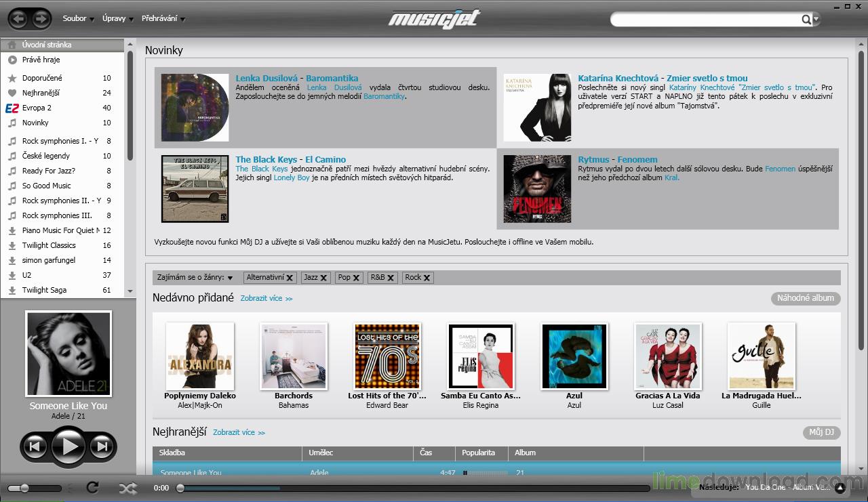Click the back navigation arrow
Screen dimensions: 868x502
[x=18, y=19]
